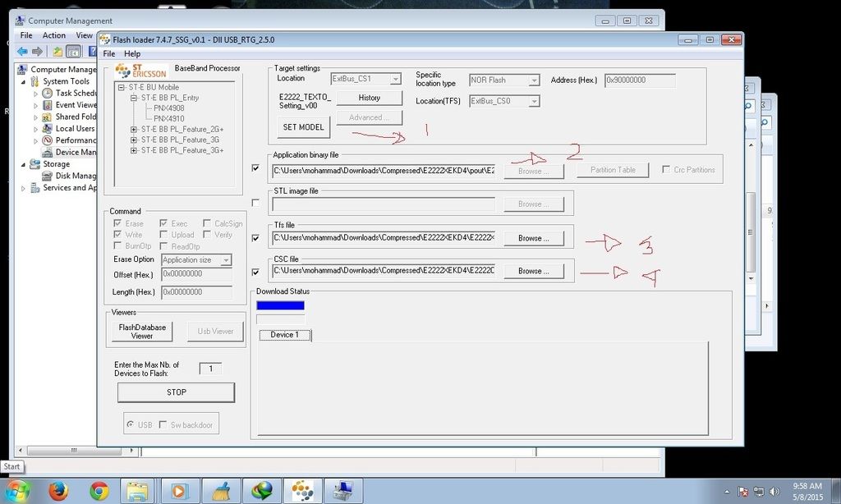Open Location ExtBus_CS1 dropdown

point(395,79)
